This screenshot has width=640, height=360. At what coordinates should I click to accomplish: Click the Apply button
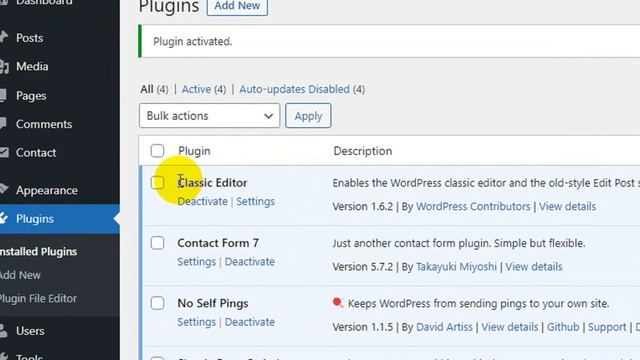[x=308, y=116]
